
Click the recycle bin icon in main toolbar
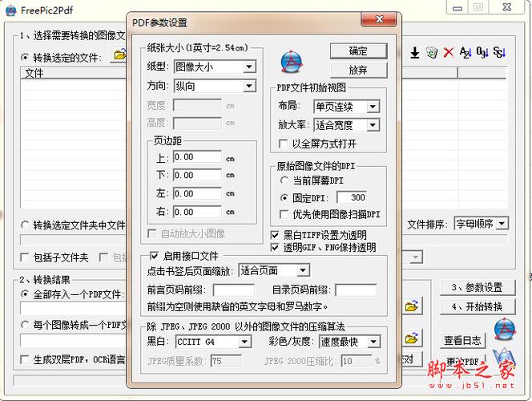432,53
